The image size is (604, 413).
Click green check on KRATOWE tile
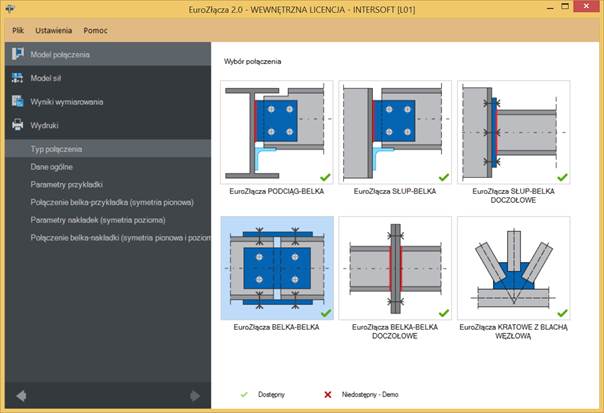(562, 313)
